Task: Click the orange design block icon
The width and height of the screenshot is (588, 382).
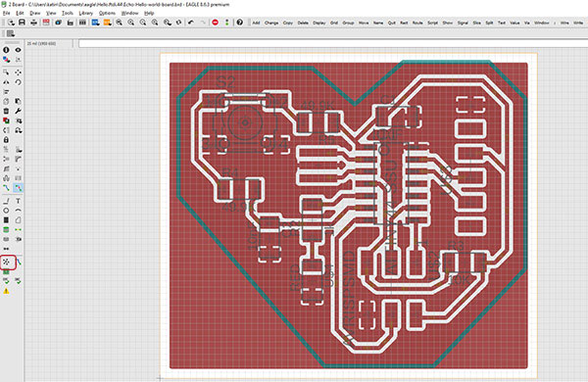Action: point(108,23)
